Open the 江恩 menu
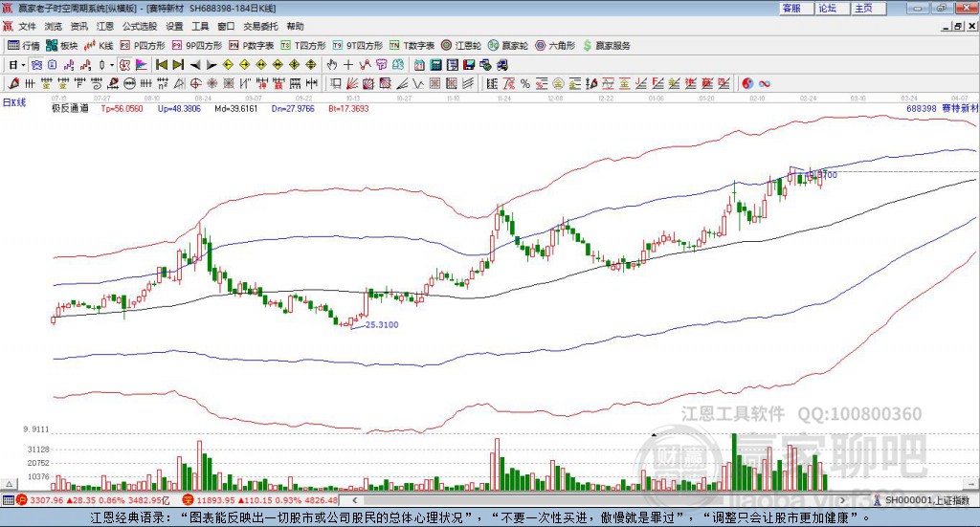 point(105,26)
